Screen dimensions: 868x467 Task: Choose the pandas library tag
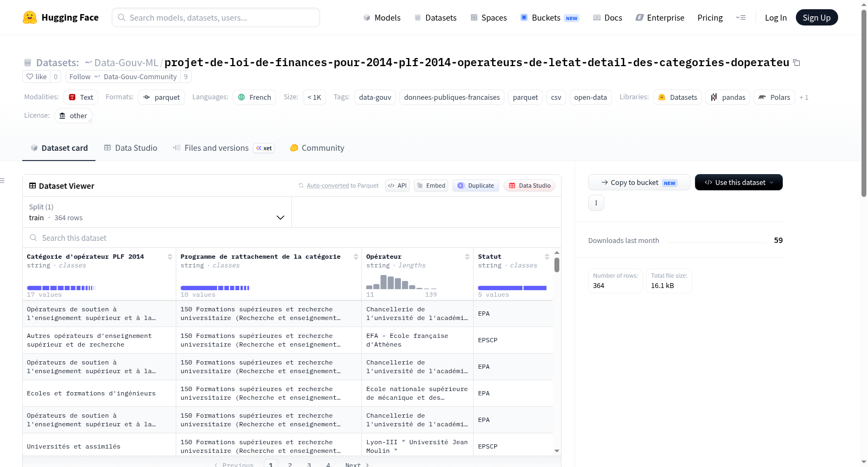pos(728,97)
